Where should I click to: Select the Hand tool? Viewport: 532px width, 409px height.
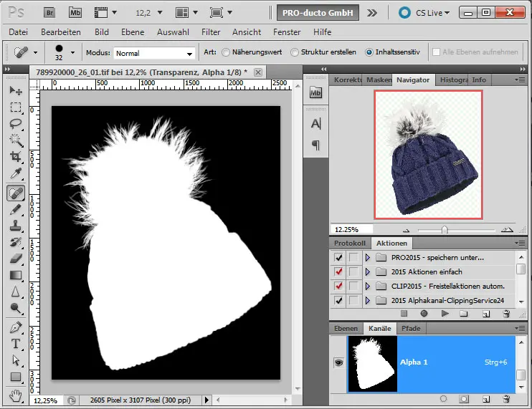point(16,395)
